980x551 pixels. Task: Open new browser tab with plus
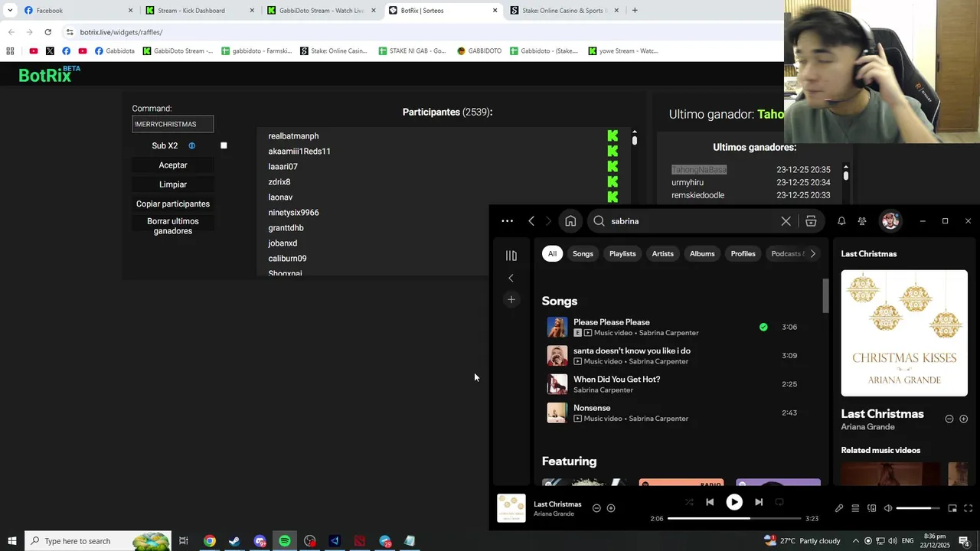635,11
